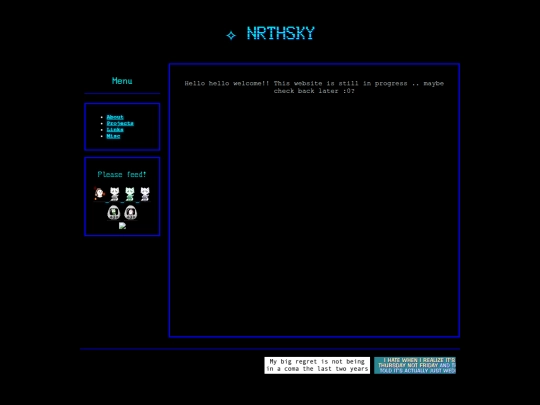Open the Projects menu link
The height and width of the screenshot is (405, 540).
[120, 123]
